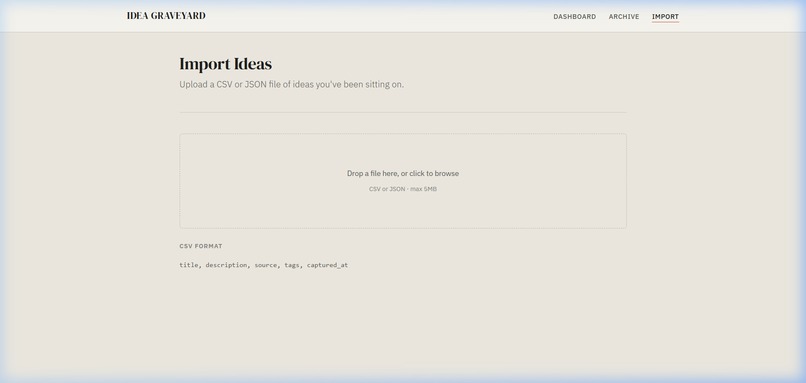Viewport: 806px width, 383px height.
Task: Open the Dashboard page
Action: 575,16
